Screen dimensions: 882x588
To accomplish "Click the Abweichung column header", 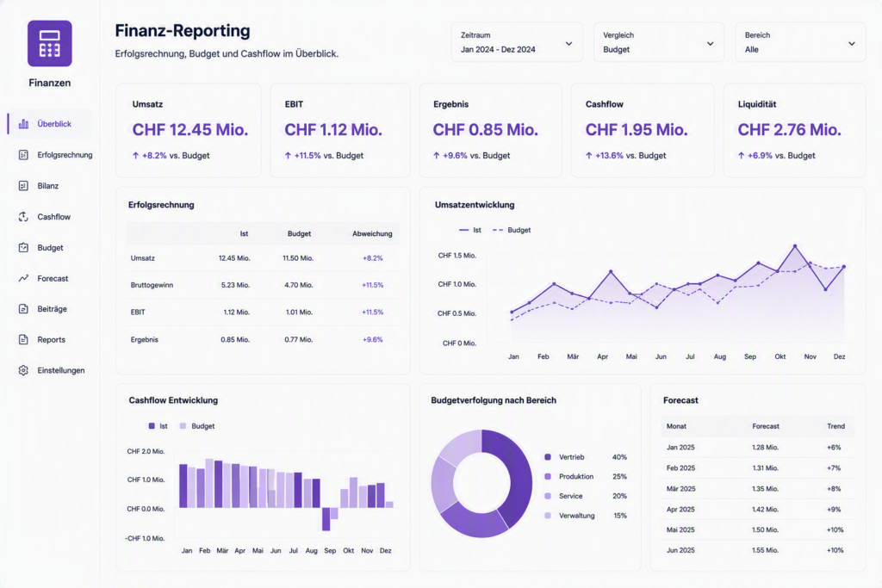I will 372,233.
